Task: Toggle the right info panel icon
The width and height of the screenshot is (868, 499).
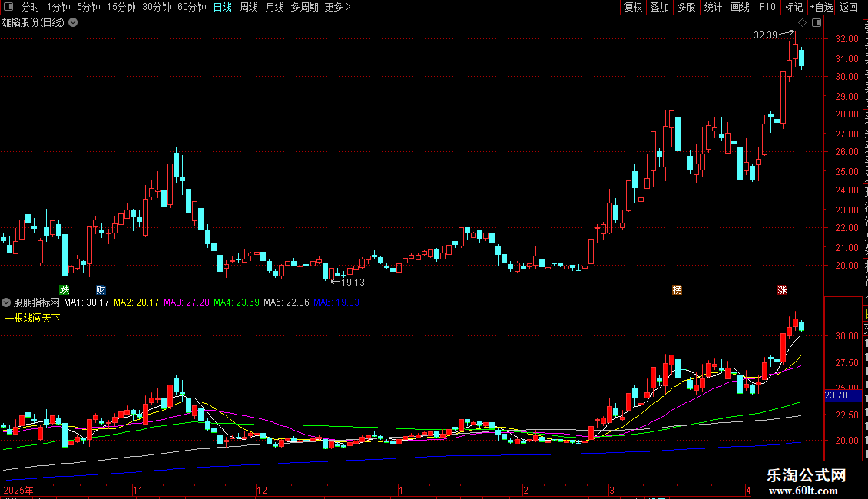Action: (x=817, y=22)
